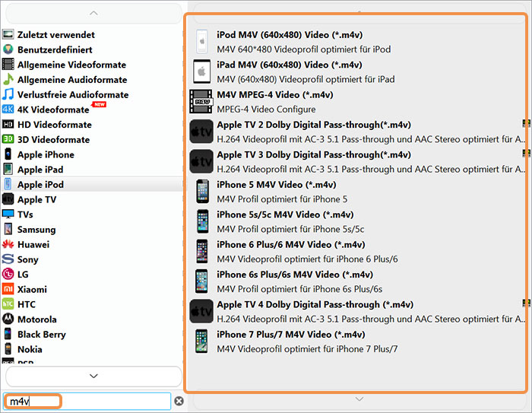Open the Benutzerdefiniert category
The image size is (532, 413).
(55, 49)
